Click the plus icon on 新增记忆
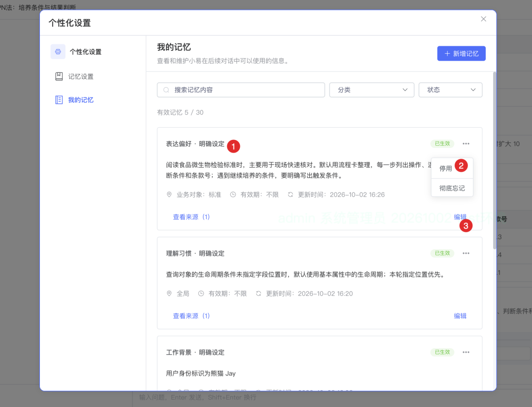 pos(447,54)
